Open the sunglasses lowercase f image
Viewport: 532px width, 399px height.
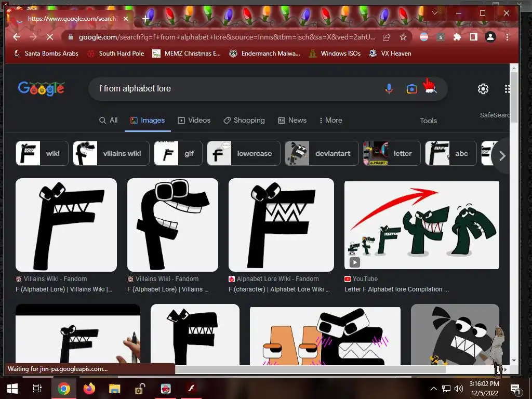tap(172, 225)
